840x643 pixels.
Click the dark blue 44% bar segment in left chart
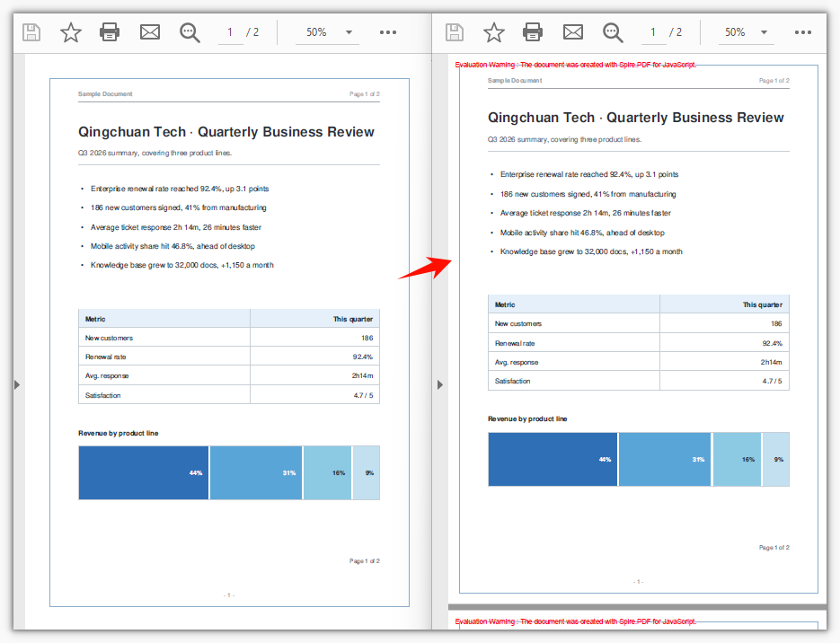[x=144, y=472]
